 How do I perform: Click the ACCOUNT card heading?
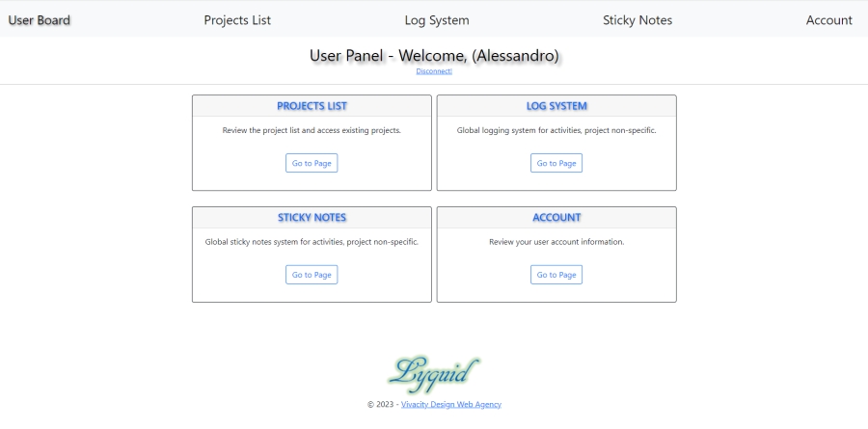coord(556,218)
